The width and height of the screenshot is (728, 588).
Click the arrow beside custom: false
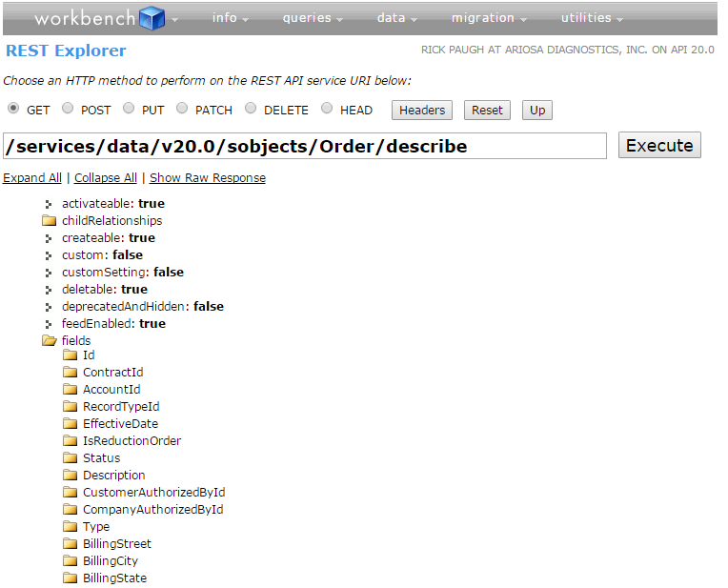pos(49,255)
